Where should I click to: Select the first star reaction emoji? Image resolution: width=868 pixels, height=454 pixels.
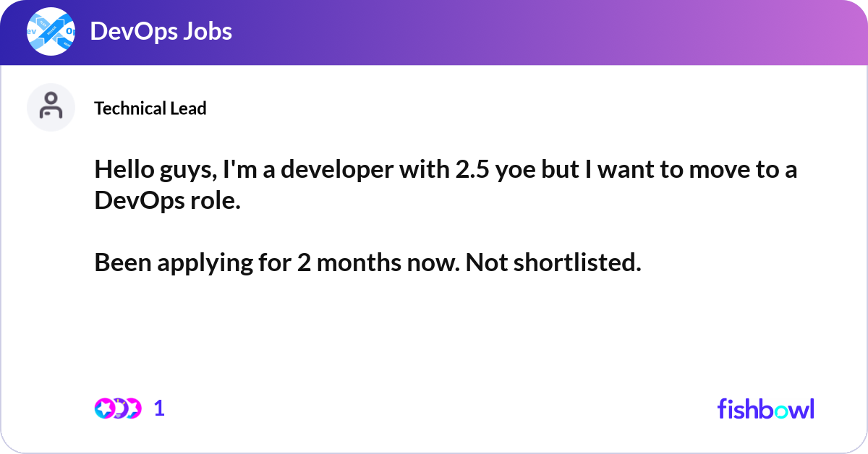[x=105, y=408]
